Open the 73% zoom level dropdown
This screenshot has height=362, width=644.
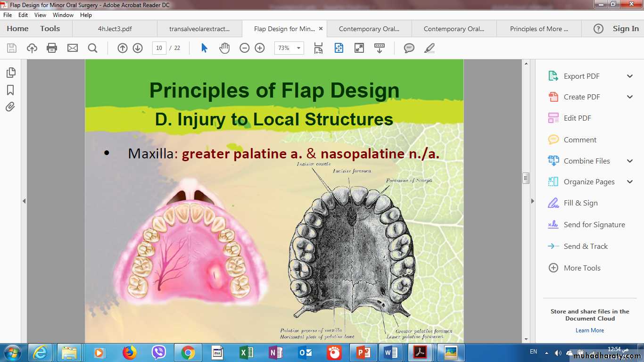(298, 48)
